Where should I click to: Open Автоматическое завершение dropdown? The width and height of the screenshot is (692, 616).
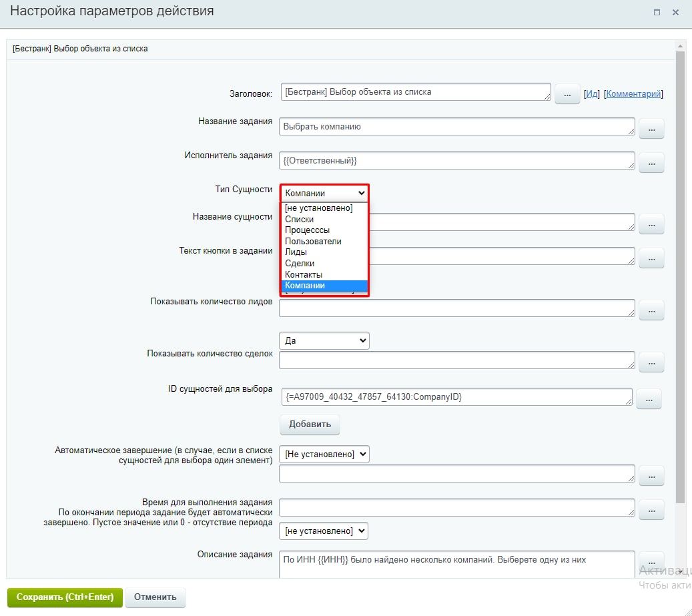click(x=324, y=454)
